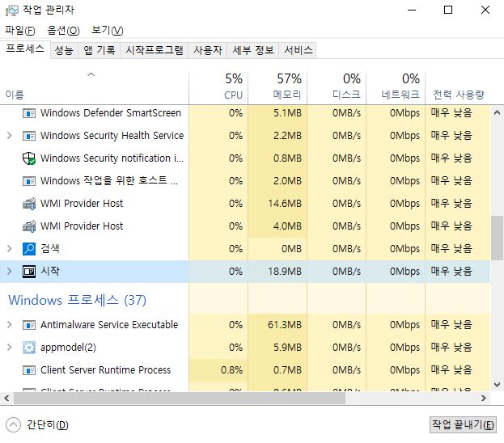Select the Windows Security notification i... name

click(112, 158)
